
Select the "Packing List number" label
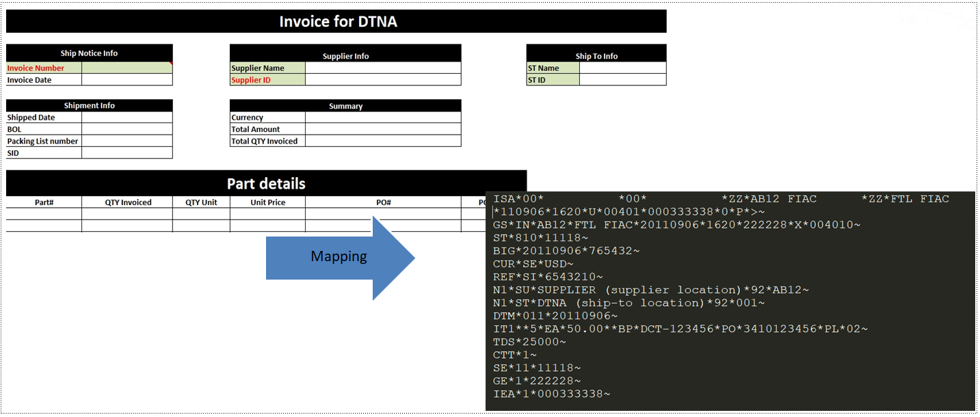(x=42, y=141)
